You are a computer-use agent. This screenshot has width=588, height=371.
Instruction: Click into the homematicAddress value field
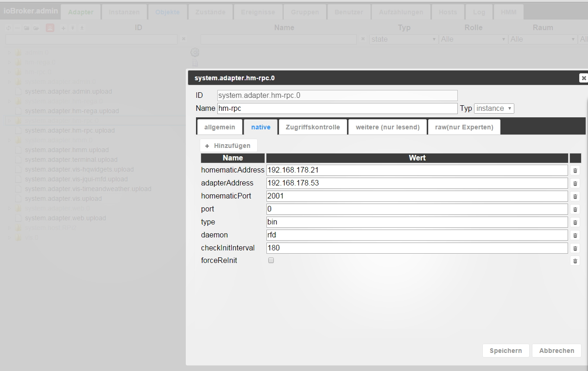coord(417,170)
